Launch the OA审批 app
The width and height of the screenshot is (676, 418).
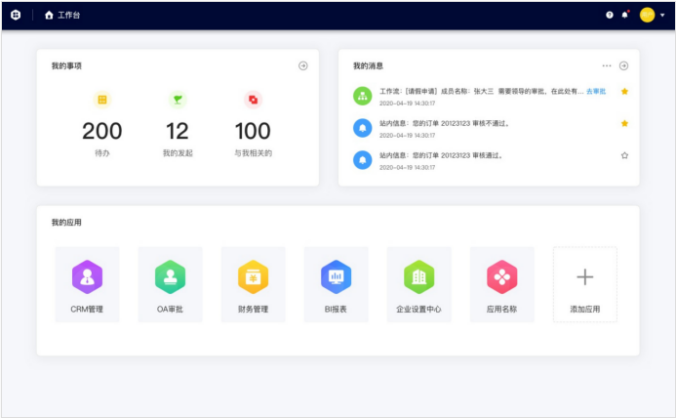170,277
